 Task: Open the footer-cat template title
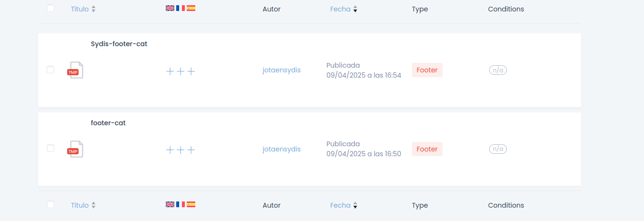108,123
